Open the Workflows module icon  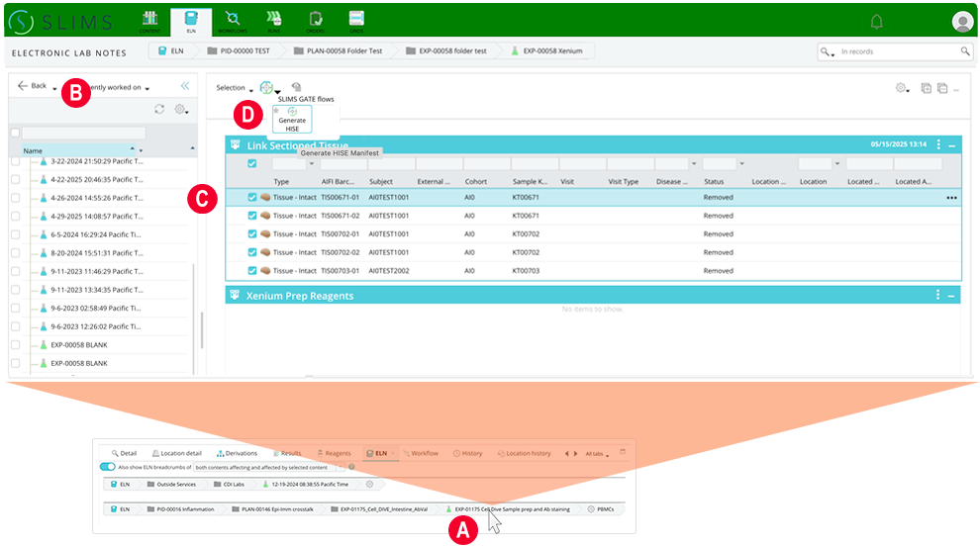[x=233, y=19]
